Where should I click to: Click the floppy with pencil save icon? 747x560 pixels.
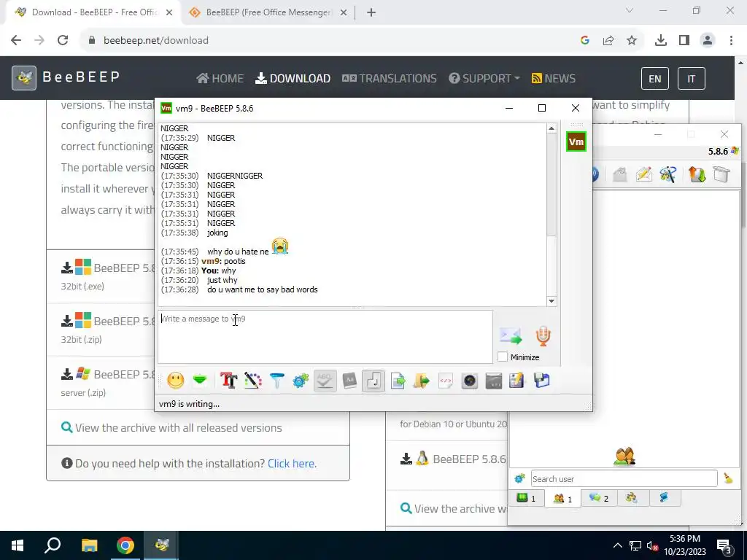tap(517, 381)
